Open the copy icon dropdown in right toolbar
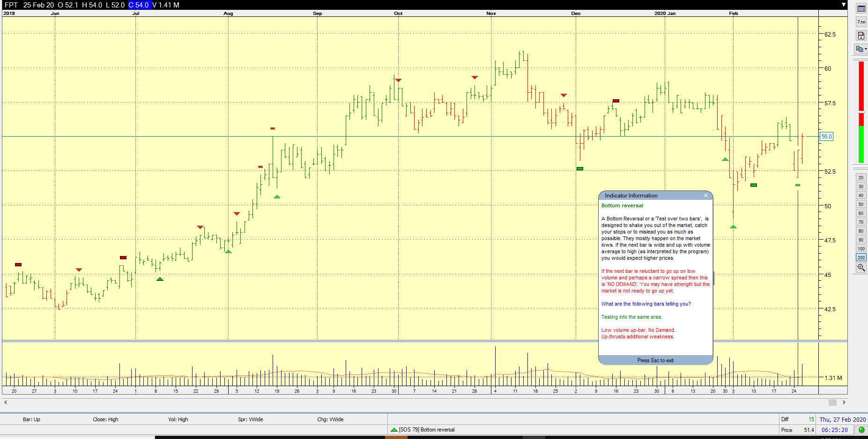Screen dimensions: 868x439 pyautogui.click(x=866, y=49)
